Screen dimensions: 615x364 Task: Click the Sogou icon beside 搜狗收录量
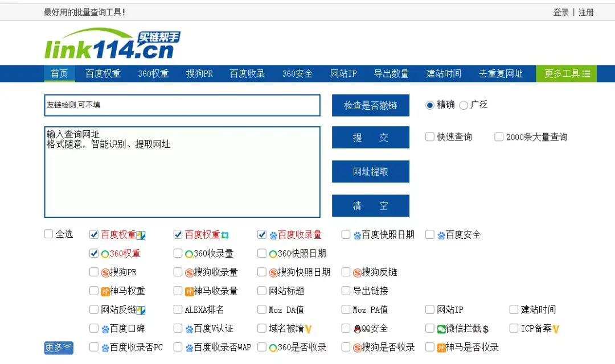pos(189,272)
